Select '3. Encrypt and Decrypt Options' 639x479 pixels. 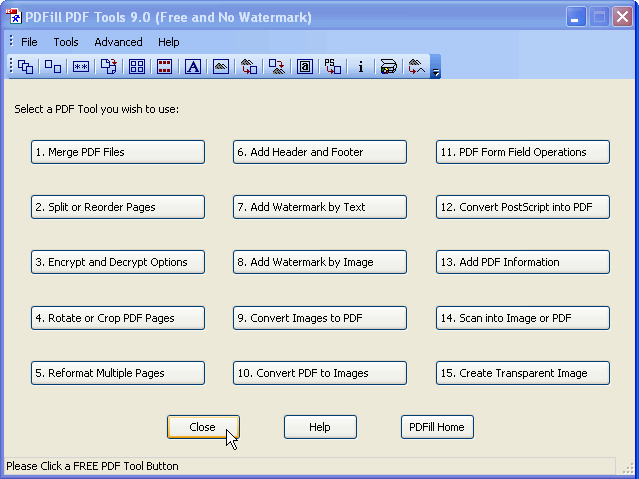tap(118, 262)
